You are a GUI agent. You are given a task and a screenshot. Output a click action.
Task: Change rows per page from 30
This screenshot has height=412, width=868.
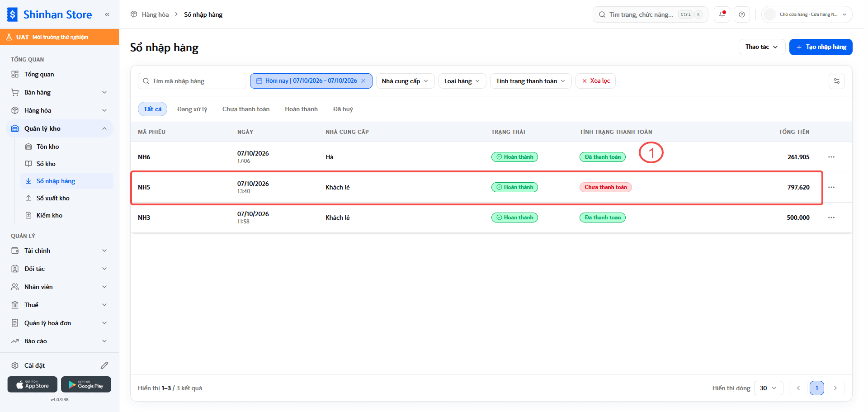[x=769, y=388]
